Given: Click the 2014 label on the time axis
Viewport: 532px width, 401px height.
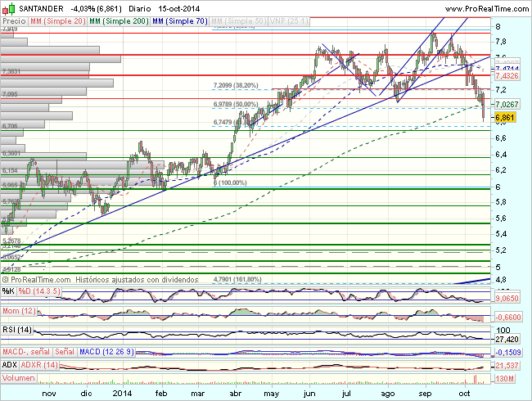Looking at the screenshot, I should [x=122, y=394].
